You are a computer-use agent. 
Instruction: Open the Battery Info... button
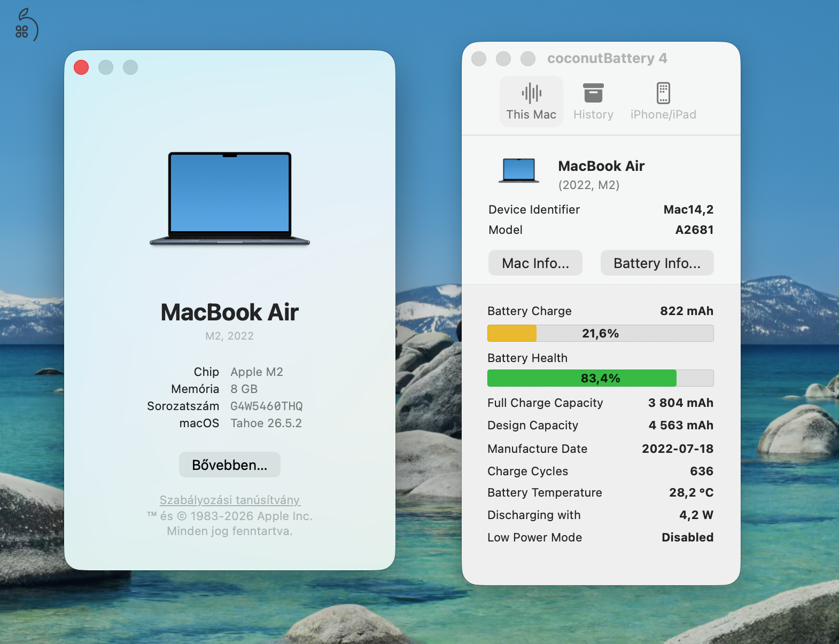click(x=657, y=263)
